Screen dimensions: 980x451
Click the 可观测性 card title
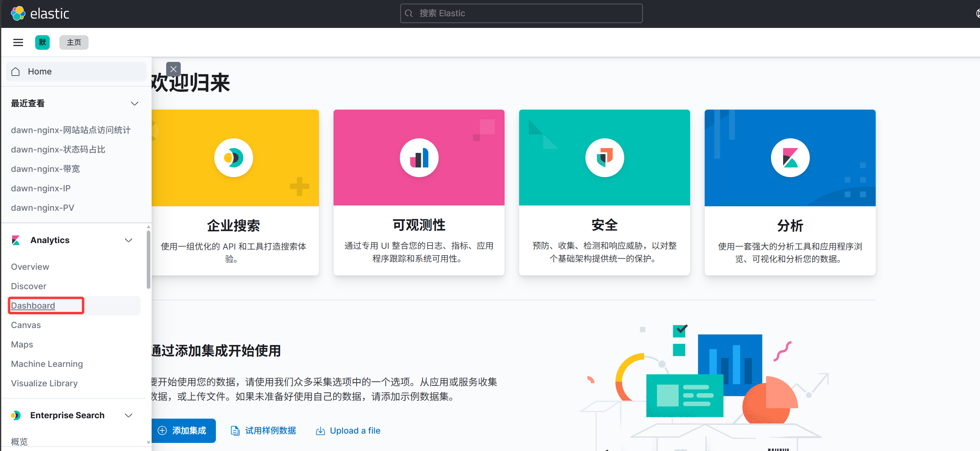[x=419, y=225]
